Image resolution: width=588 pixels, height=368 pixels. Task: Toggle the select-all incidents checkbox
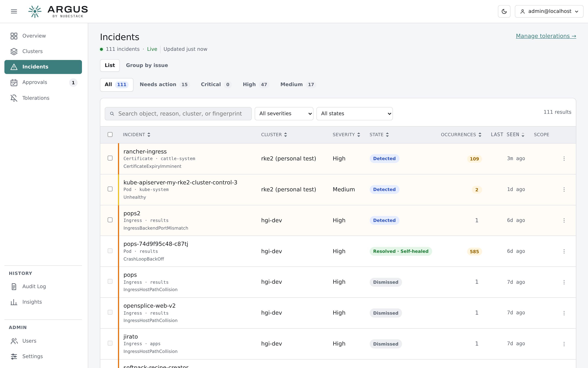110,135
